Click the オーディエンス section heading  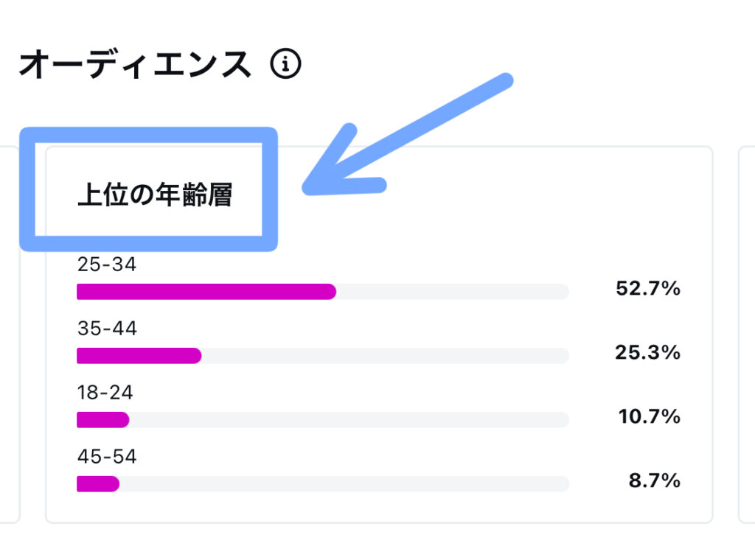136,64
